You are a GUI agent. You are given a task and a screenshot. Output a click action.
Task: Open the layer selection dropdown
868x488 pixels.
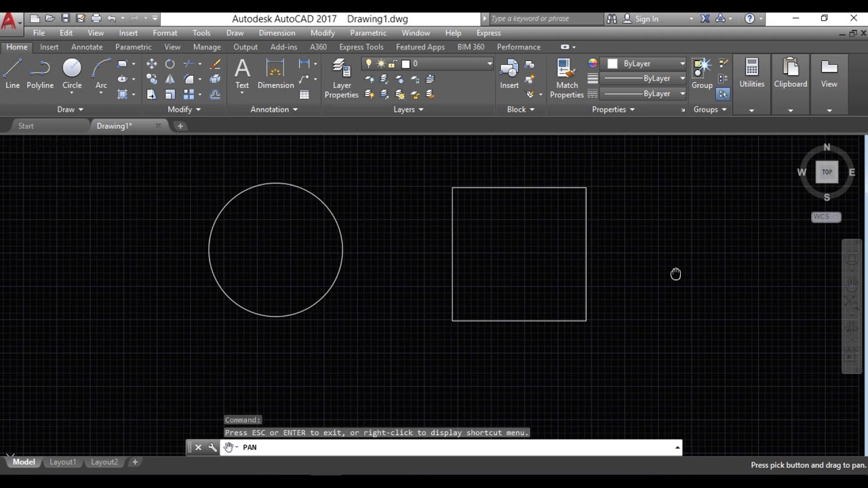click(489, 64)
